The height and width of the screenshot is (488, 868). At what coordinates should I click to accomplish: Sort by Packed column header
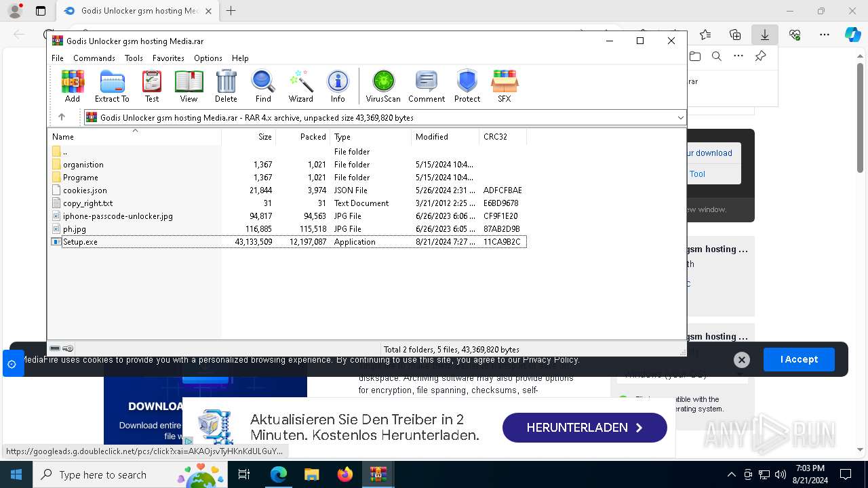click(x=303, y=137)
